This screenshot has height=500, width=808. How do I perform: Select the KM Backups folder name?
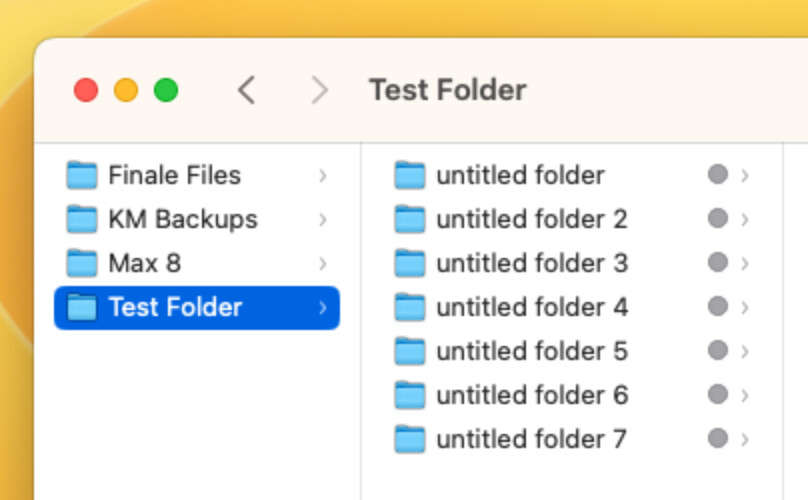tap(183, 219)
